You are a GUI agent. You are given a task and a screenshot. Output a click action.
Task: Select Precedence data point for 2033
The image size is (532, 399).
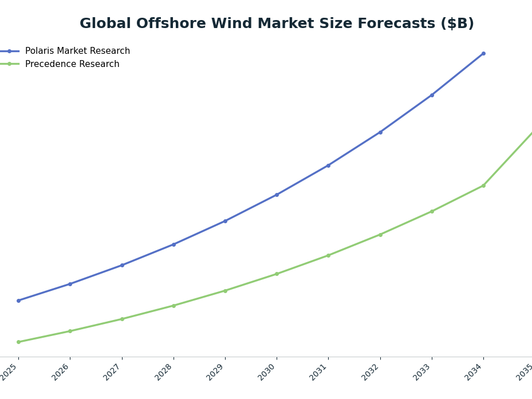tap(432, 211)
